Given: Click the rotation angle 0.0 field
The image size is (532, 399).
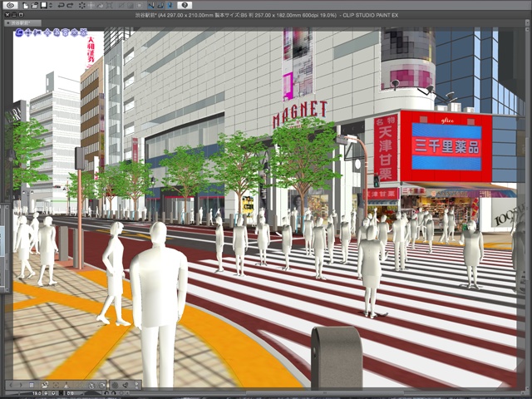Looking at the screenshot, I should [70, 393].
